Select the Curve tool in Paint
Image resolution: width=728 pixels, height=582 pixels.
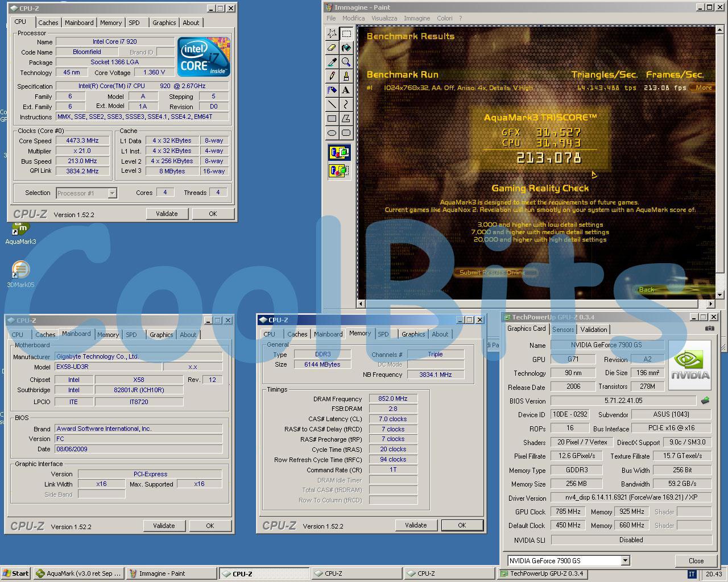346,105
